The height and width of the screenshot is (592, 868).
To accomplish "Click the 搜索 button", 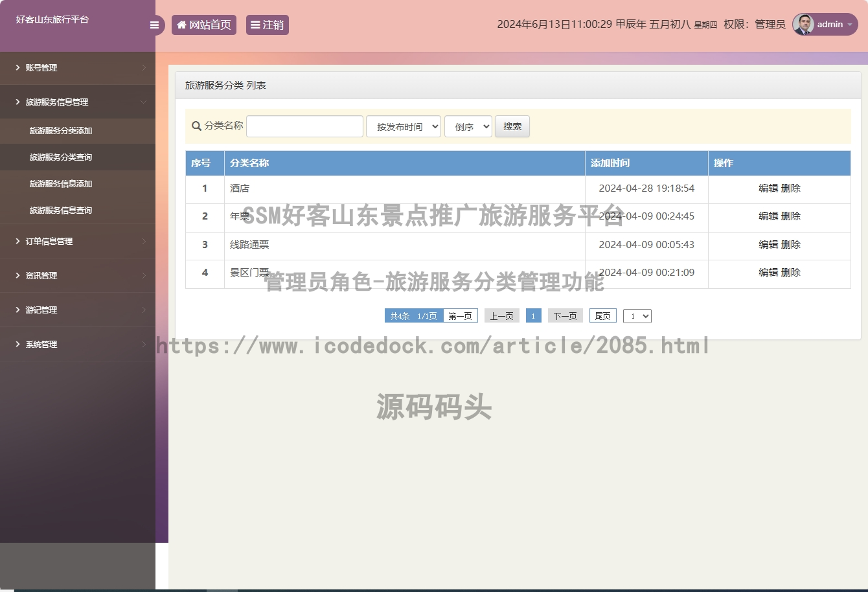I will click(x=512, y=126).
